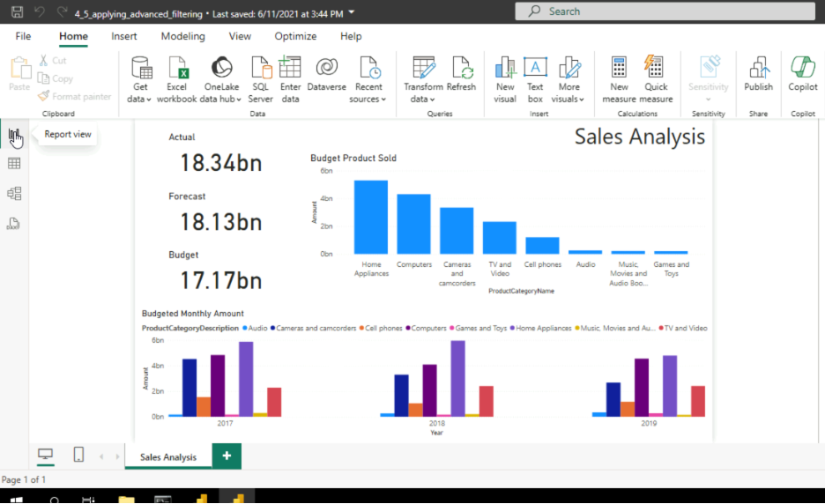Add a new report page
Viewport: 825px width, 504px height.
227,456
